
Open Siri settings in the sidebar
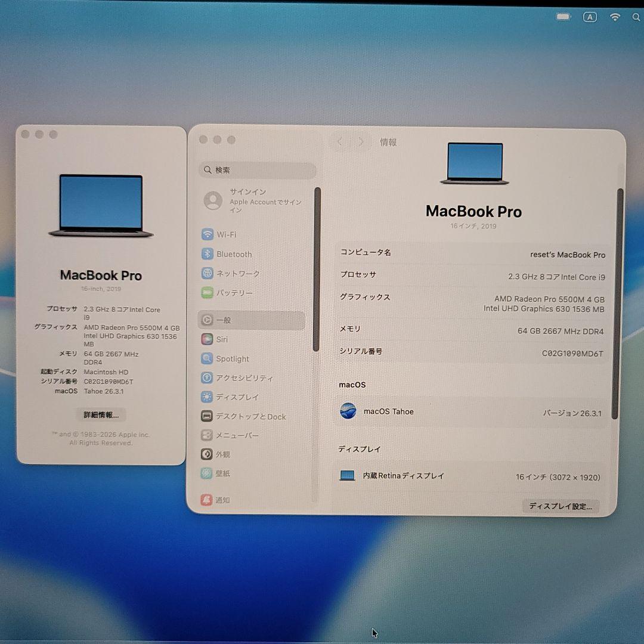tap(215, 339)
